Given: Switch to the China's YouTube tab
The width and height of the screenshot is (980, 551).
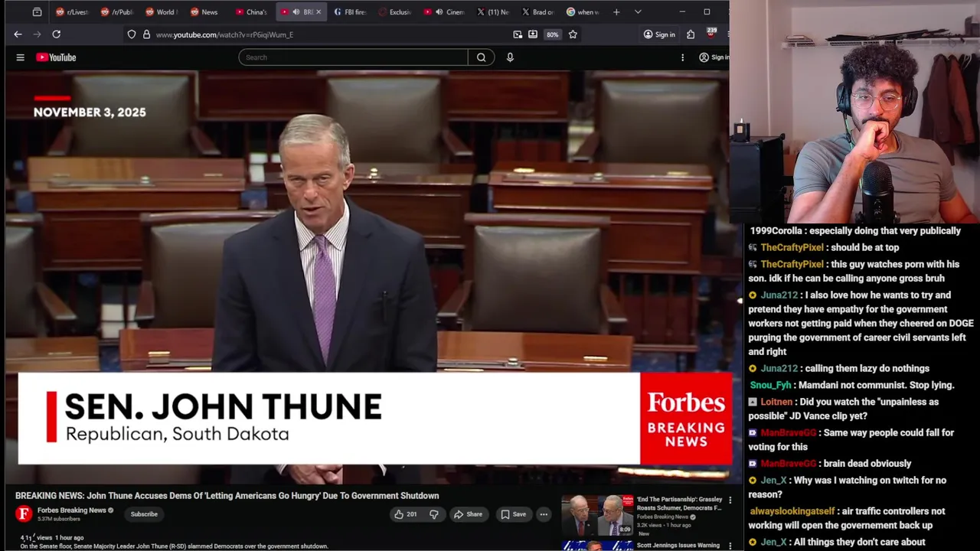Looking at the screenshot, I should pyautogui.click(x=250, y=12).
